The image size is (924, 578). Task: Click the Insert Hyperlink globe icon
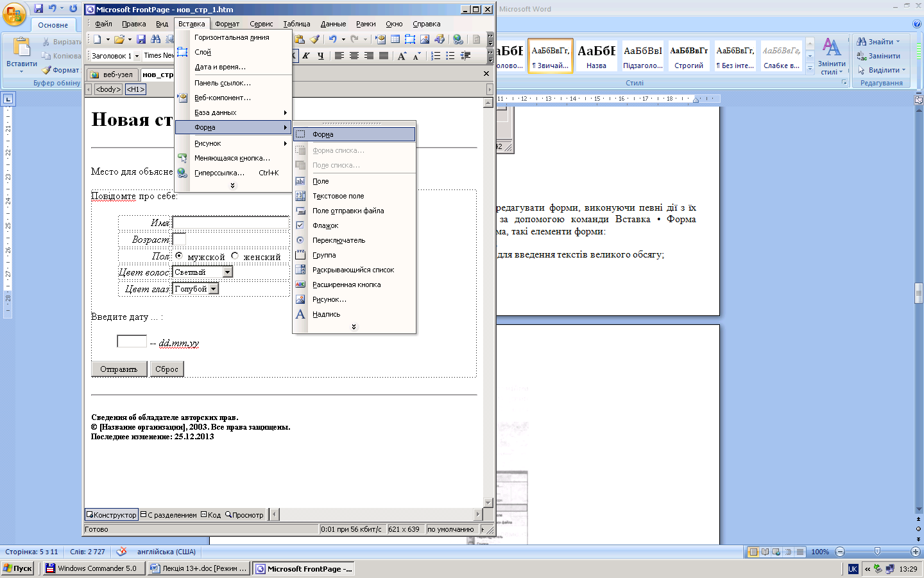[x=458, y=40]
